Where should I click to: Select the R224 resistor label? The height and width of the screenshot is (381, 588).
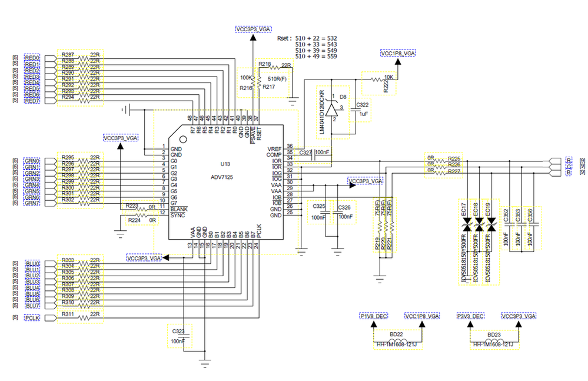(x=134, y=220)
